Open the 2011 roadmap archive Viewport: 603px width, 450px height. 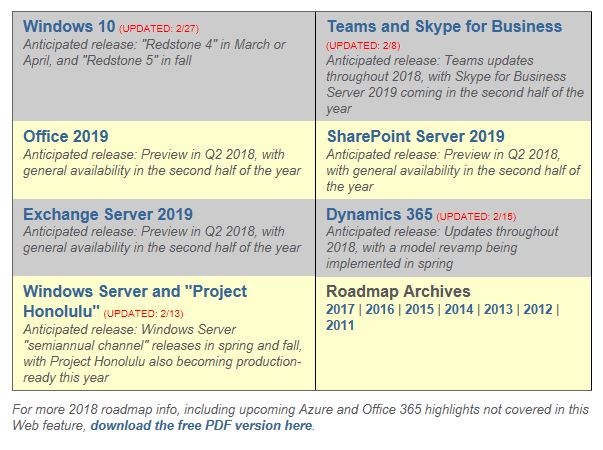tap(341, 325)
